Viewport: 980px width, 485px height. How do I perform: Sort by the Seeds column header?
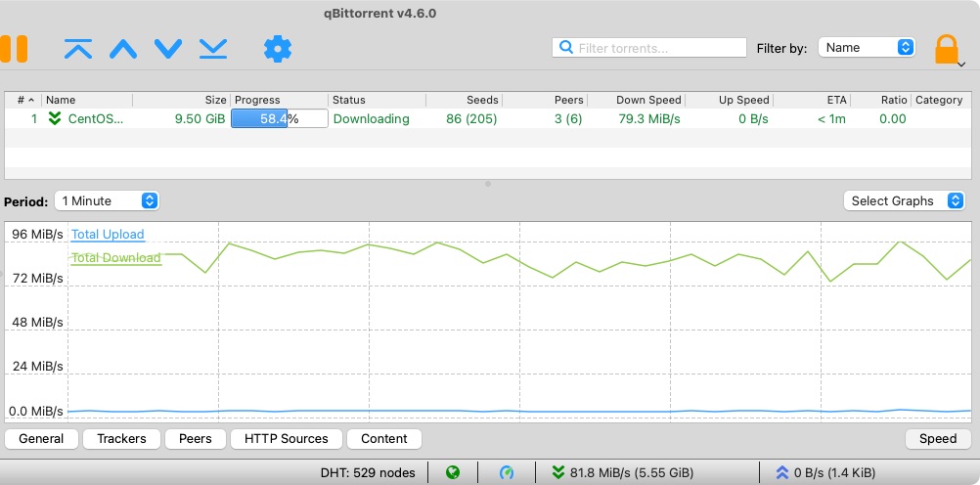click(x=464, y=100)
